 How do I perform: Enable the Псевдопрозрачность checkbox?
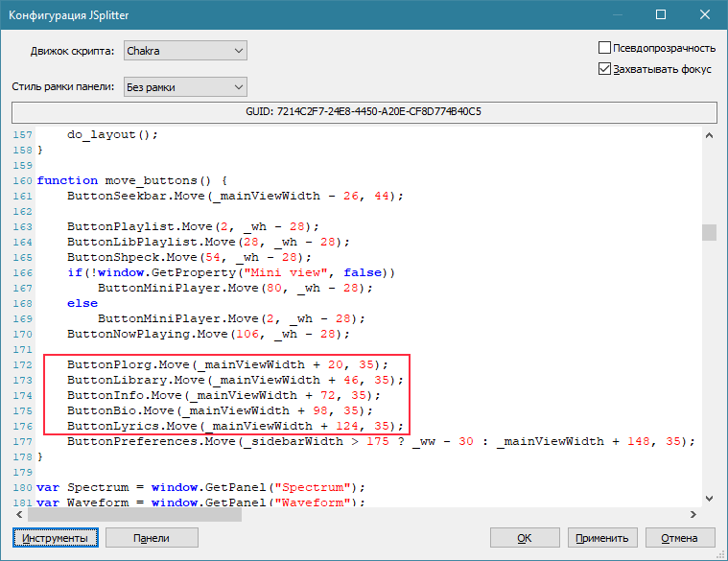(x=605, y=48)
